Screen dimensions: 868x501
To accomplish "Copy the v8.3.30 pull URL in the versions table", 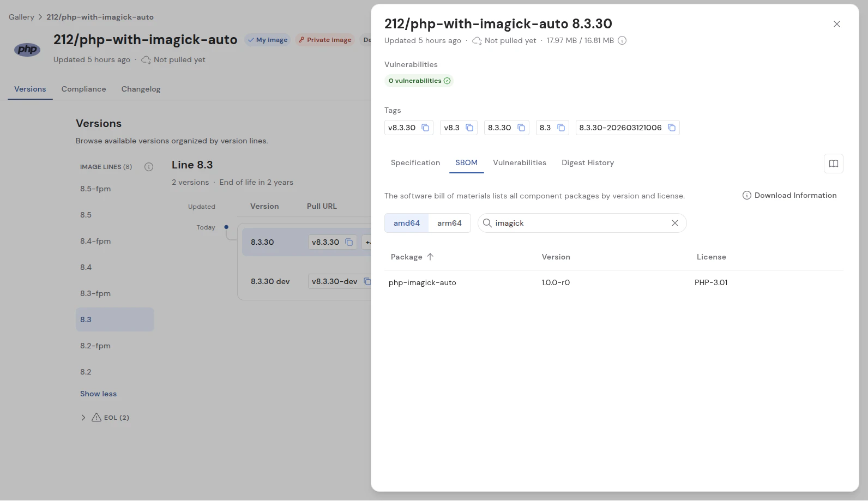I will [349, 242].
